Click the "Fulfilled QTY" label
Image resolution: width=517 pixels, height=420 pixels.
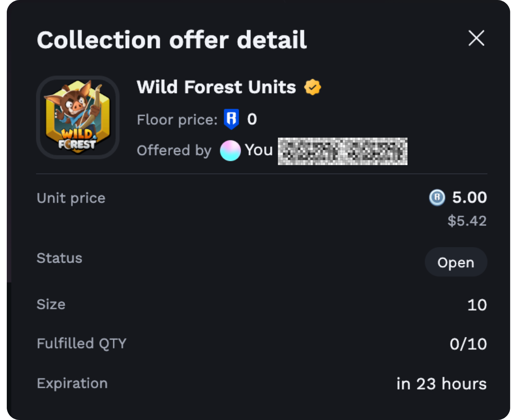pyautogui.click(x=81, y=343)
